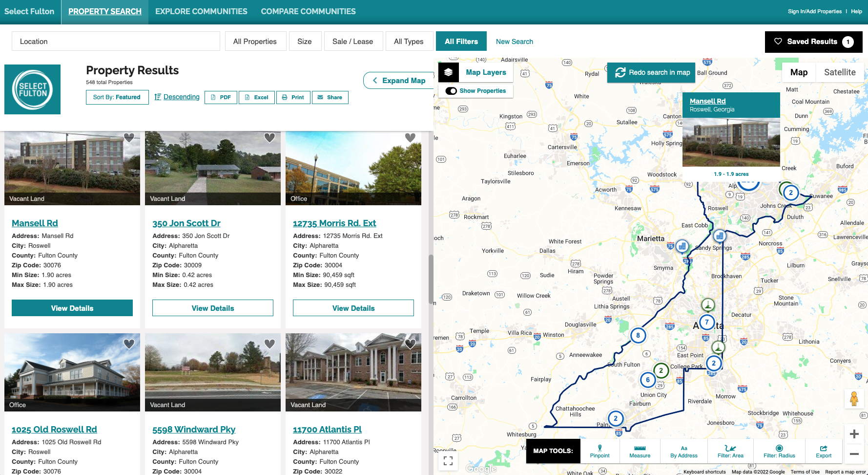
Task: Export results to Excel
Action: [257, 97]
